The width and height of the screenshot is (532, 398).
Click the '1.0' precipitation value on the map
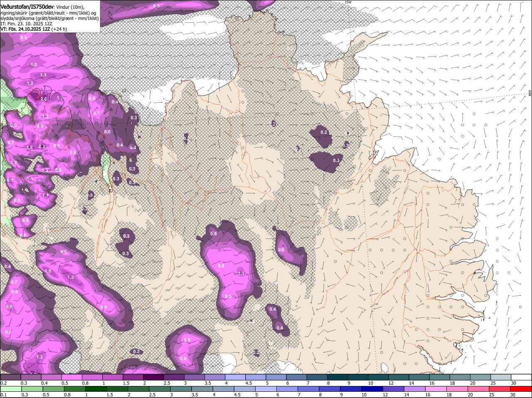(x=34, y=64)
